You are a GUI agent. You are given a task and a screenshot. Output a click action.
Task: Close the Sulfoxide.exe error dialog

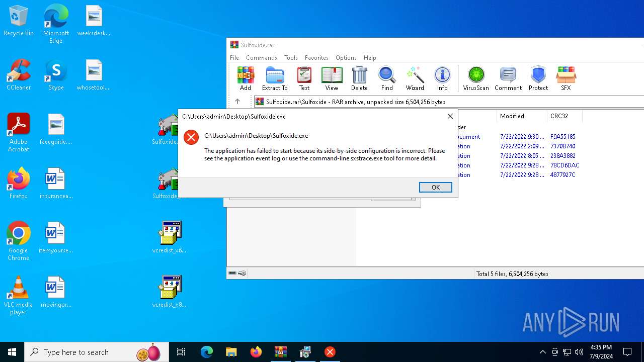point(450,116)
